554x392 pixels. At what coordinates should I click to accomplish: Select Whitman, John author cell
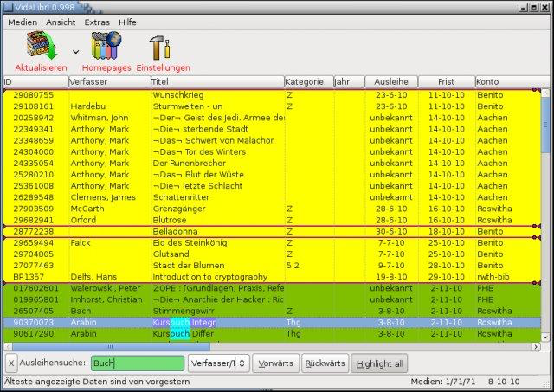[100, 118]
